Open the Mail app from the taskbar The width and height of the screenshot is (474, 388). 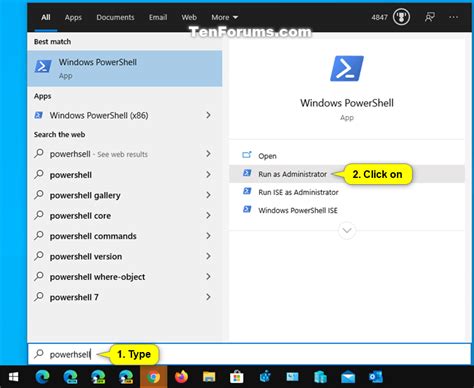click(348, 378)
